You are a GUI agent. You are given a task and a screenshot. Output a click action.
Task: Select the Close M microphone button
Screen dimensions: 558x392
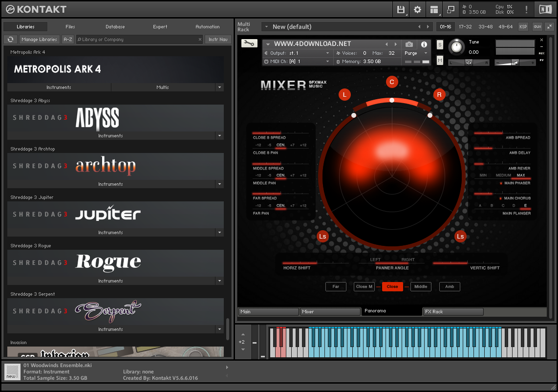(364, 286)
